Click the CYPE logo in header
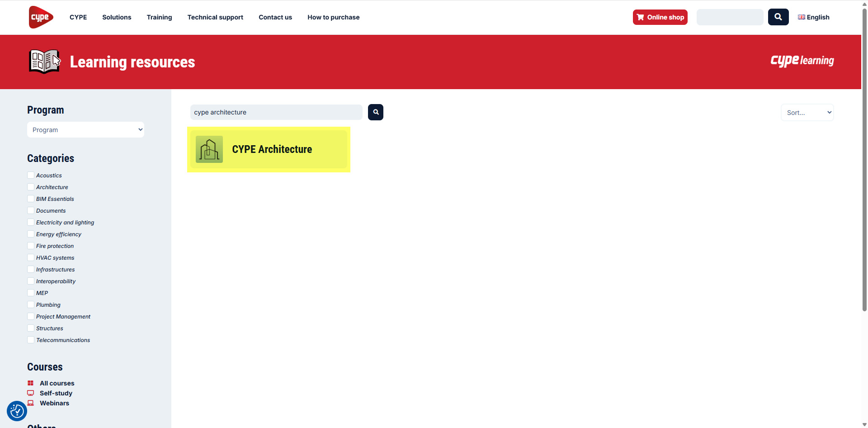 pos(41,17)
